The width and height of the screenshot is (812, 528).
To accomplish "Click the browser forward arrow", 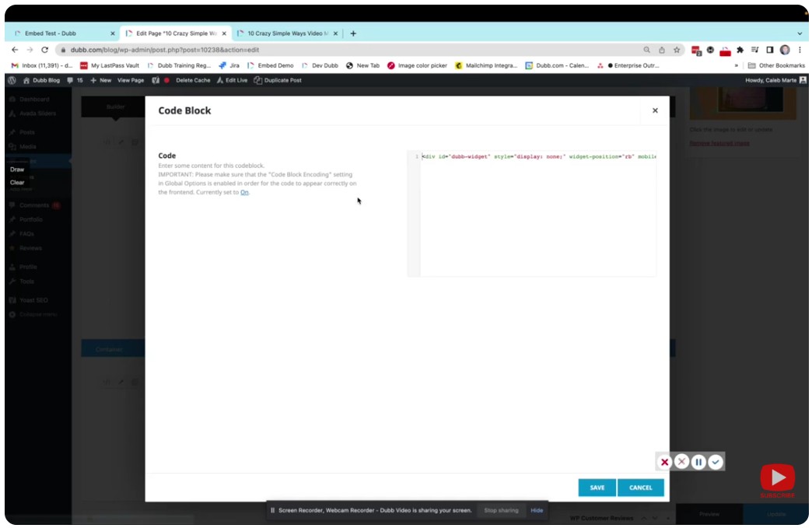I will point(30,50).
